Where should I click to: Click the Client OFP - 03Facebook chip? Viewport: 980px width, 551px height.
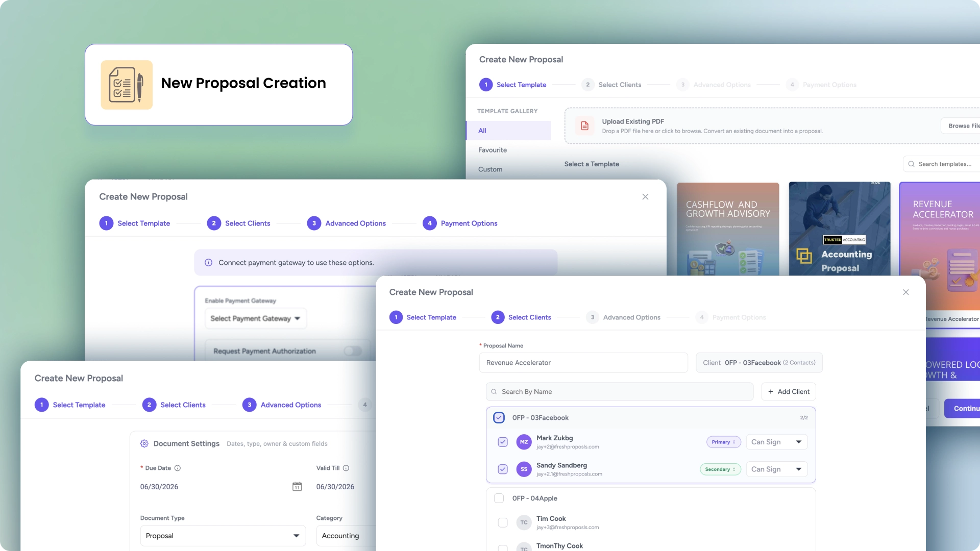click(x=759, y=363)
